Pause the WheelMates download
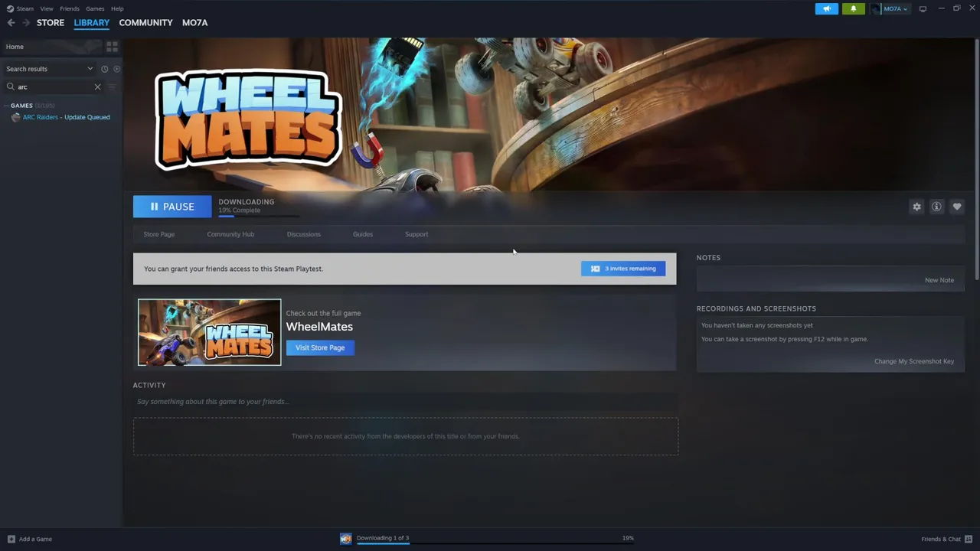The width and height of the screenshot is (980, 551). [x=172, y=207]
